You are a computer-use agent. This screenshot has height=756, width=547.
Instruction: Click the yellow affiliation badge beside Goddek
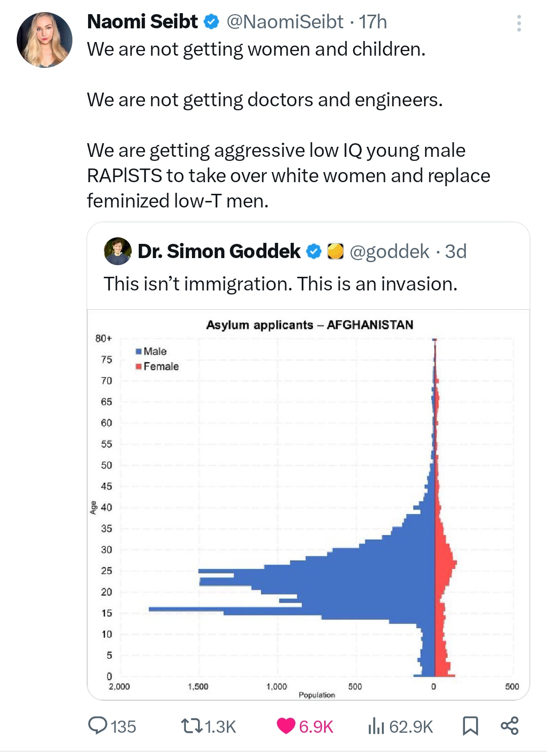click(335, 251)
